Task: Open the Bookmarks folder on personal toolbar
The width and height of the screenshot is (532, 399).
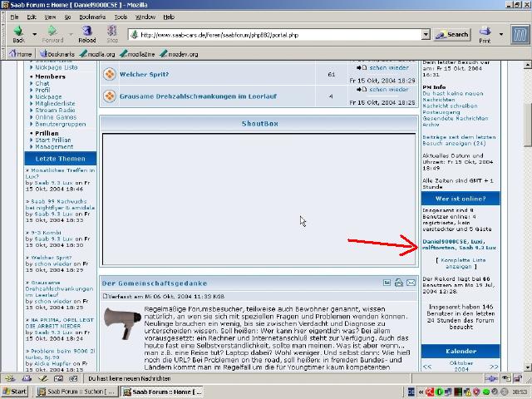Action: (57, 54)
